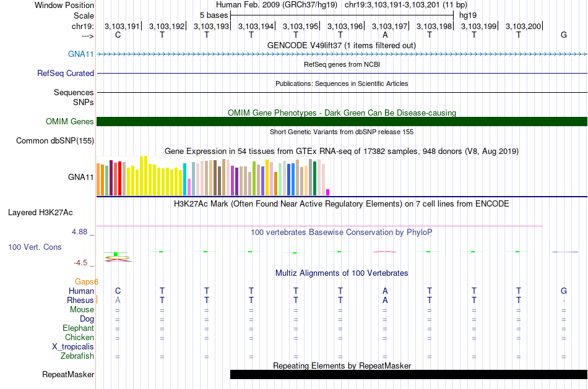The width and height of the screenshot is (588, 389).
Task: Select the OMIM Genes track label
Action: point(69,121)
